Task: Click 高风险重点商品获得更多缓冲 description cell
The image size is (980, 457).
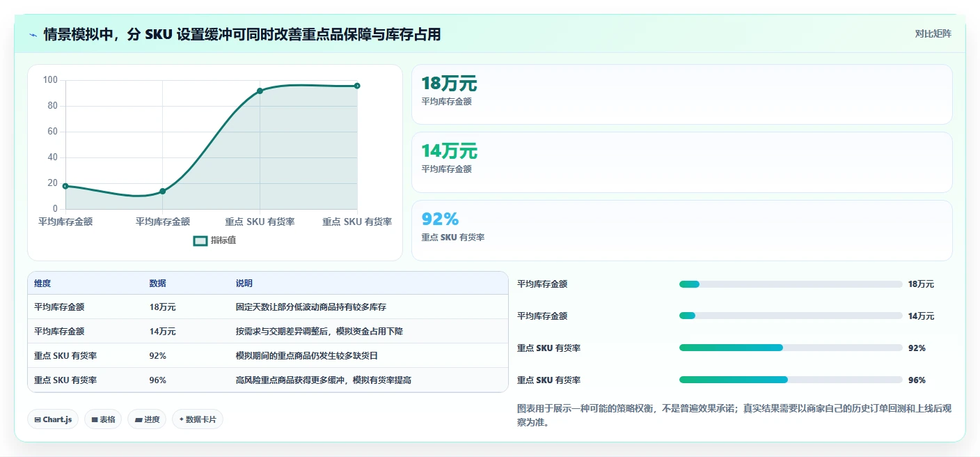Action: pyautogui.click(x=324, y=380)
